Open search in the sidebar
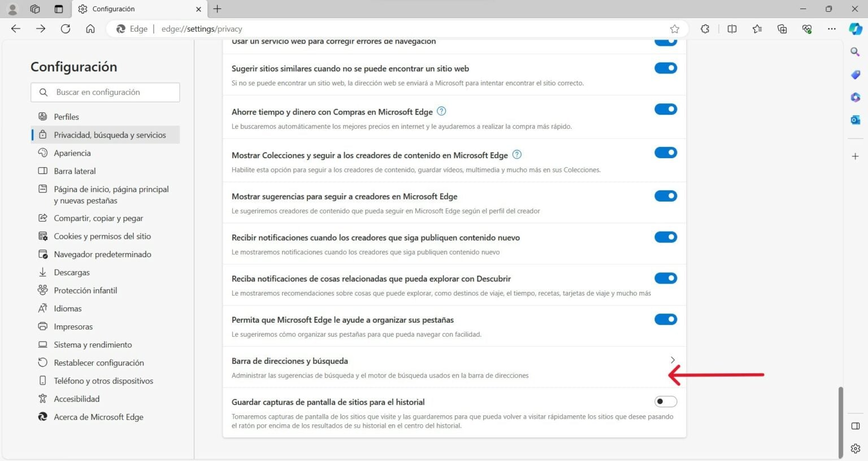868x461 pixels. 855,51
